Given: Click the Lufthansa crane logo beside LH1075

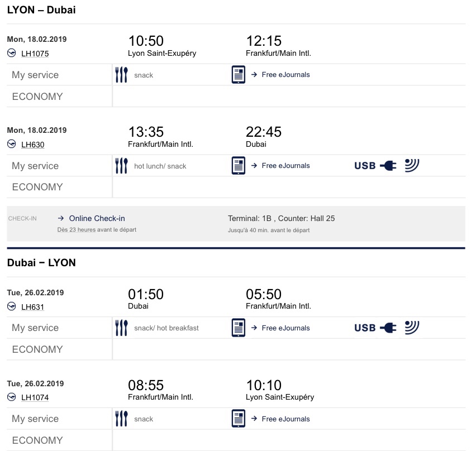Looking at the screenshot, I should point(12,53).
